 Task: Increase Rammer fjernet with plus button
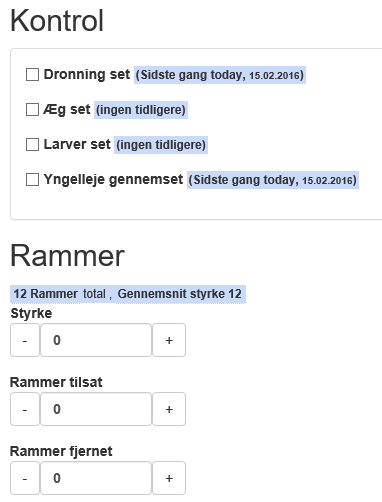click(x=169, y=478)
